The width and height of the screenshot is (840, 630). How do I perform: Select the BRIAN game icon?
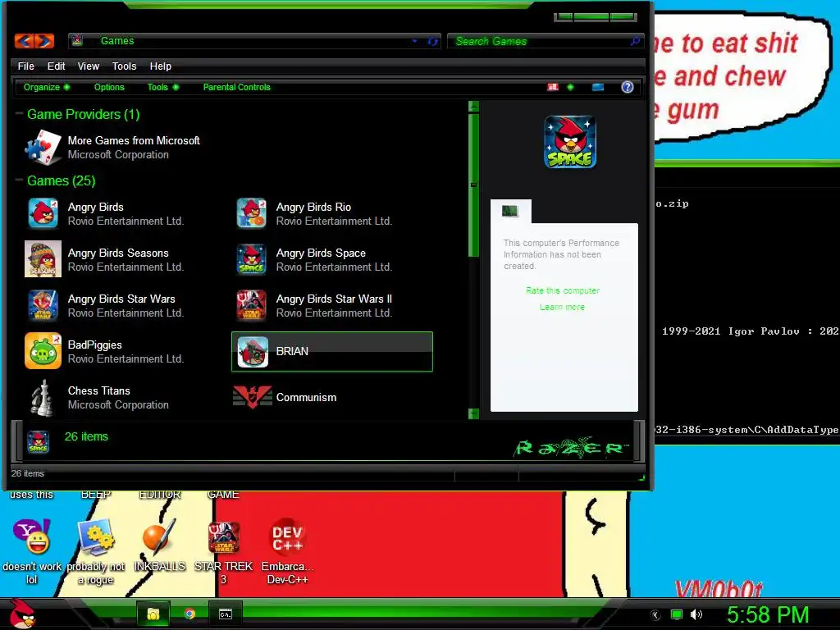[x=253, y=351]
